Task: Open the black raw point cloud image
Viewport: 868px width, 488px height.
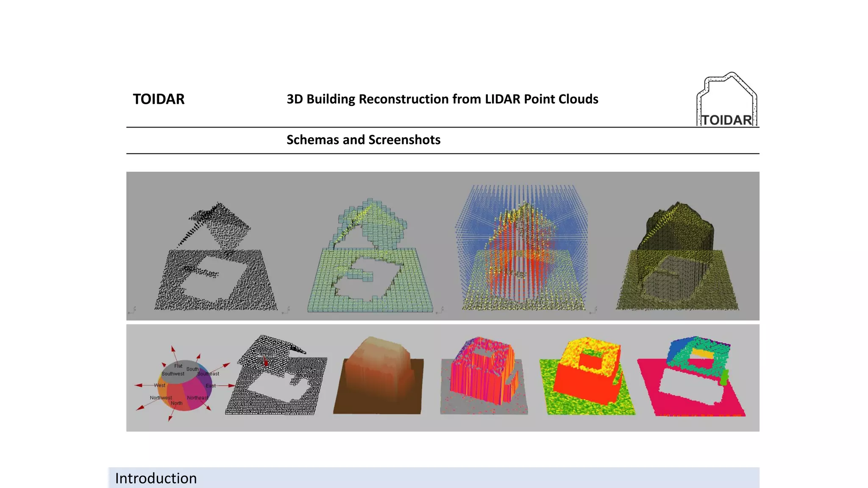Action: (x=216, y=257)
